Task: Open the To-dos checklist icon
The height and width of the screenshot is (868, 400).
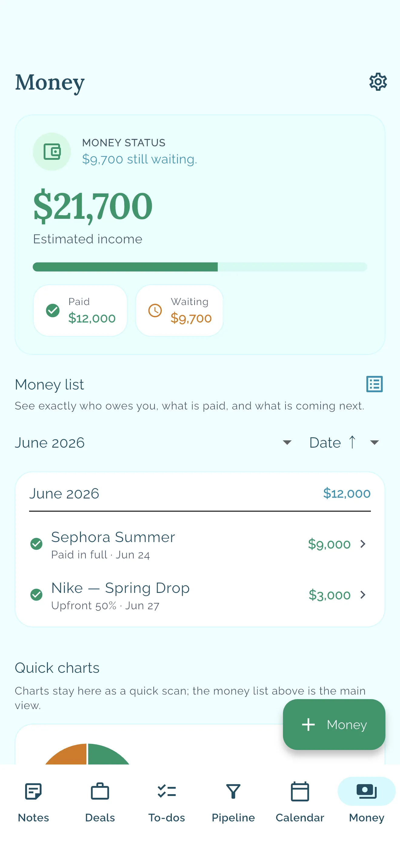Action: 167,791
